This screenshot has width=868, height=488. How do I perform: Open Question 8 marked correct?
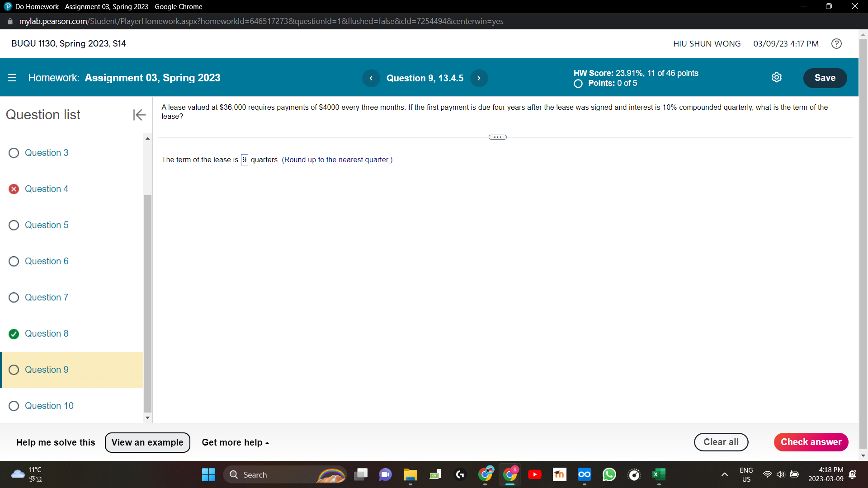coord(47,333)
